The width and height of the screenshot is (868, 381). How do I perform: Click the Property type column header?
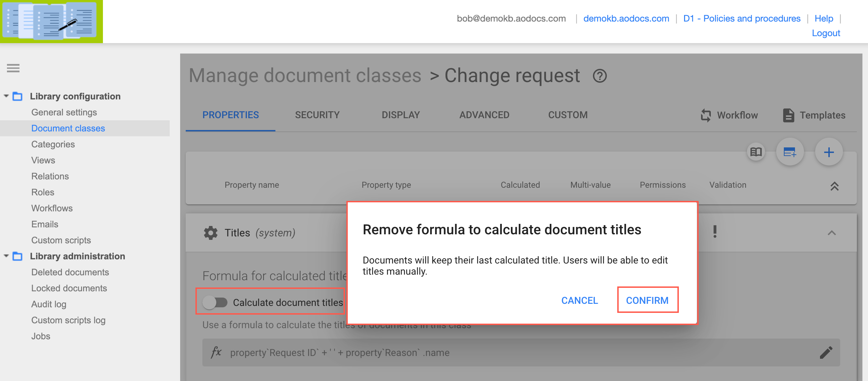click(386, 185)
